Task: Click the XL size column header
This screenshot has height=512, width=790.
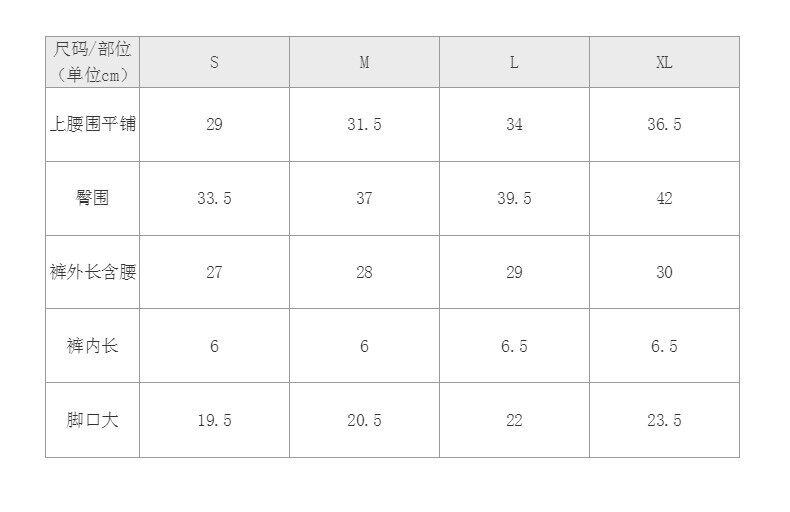Action: point(664,62)
